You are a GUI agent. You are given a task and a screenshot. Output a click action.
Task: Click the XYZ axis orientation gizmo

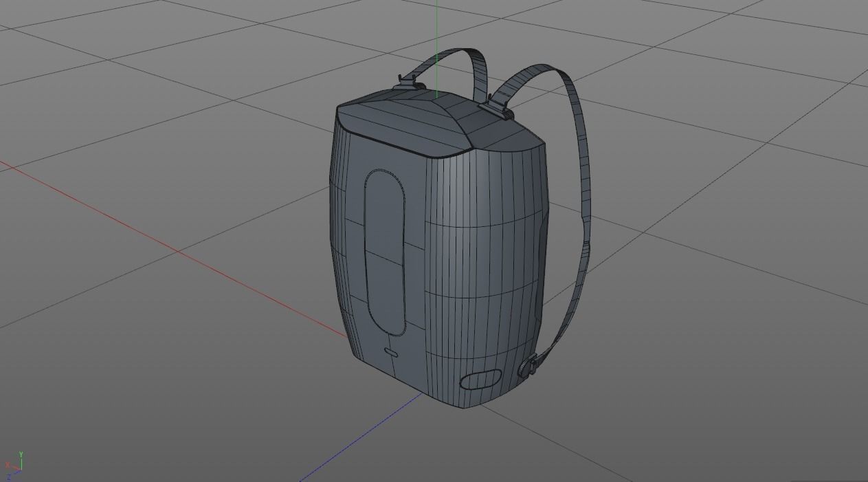click(x=14, y=465)
